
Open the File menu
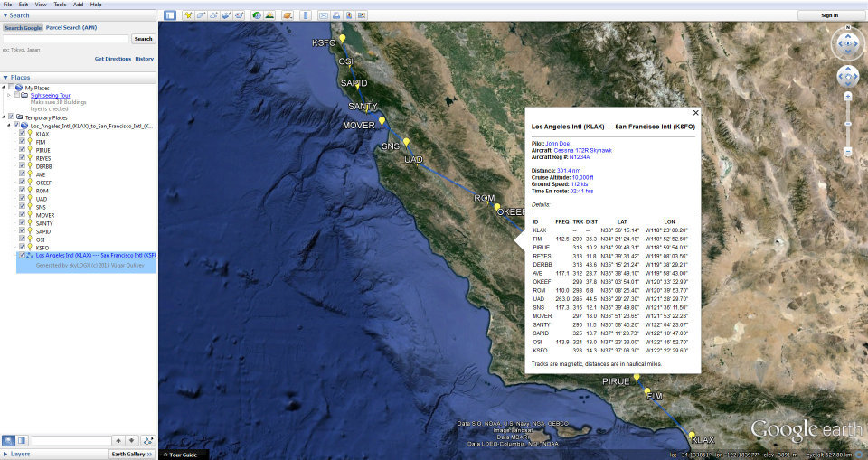(7, 4)
